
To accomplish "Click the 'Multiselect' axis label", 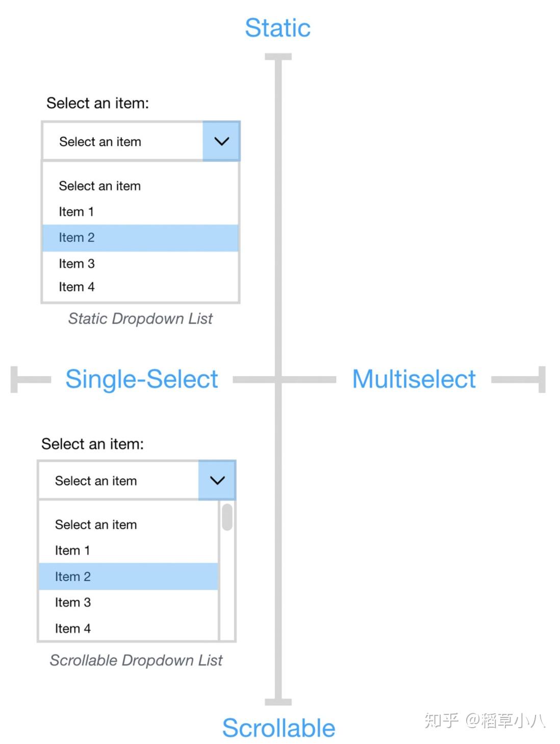I will [x=414, y=379].
